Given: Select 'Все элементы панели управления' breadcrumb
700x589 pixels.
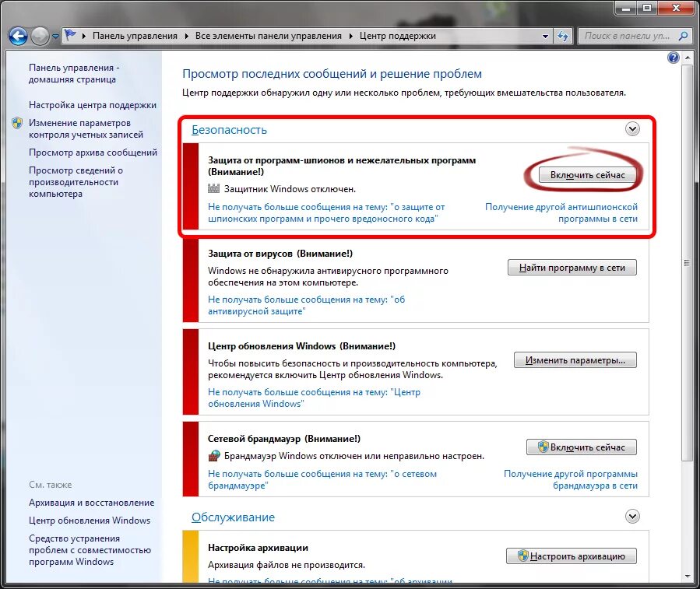Looking at the screenshot, I should 269,36.
